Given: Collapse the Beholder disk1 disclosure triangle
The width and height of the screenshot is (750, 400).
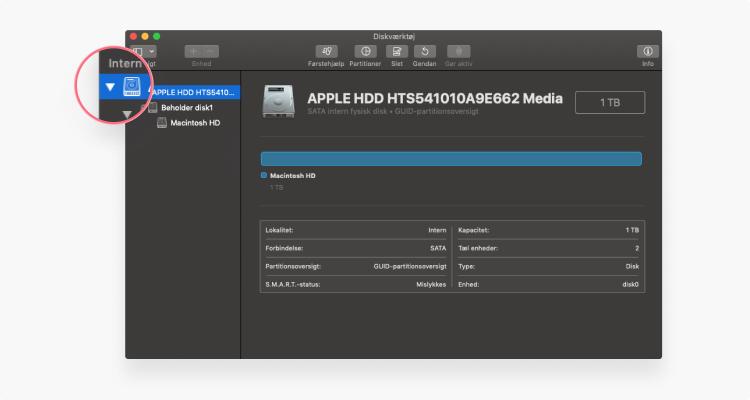Looking at the screenshot, I should [127, 114].
